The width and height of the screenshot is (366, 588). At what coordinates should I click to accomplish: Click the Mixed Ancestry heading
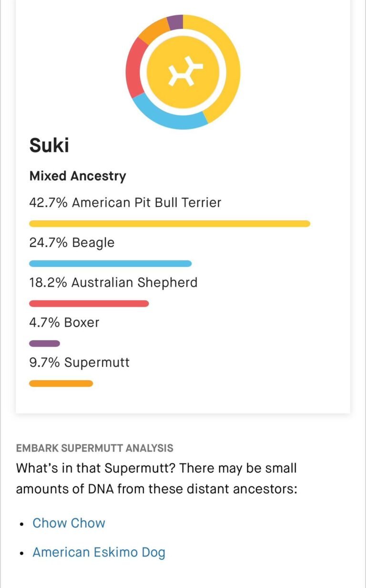pyautogui.click(x=78, y=176)
